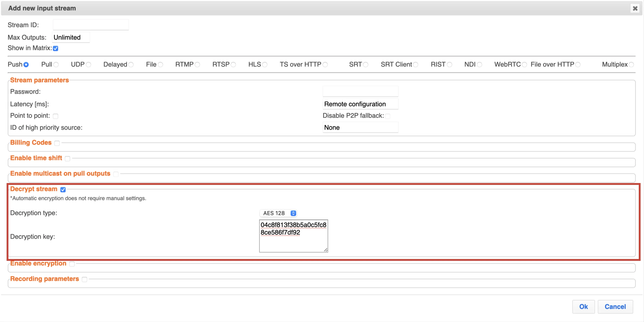Open the Decryption type AES 128 dropdown
This screenshot has height=322, width=644.
pos(279,213)
